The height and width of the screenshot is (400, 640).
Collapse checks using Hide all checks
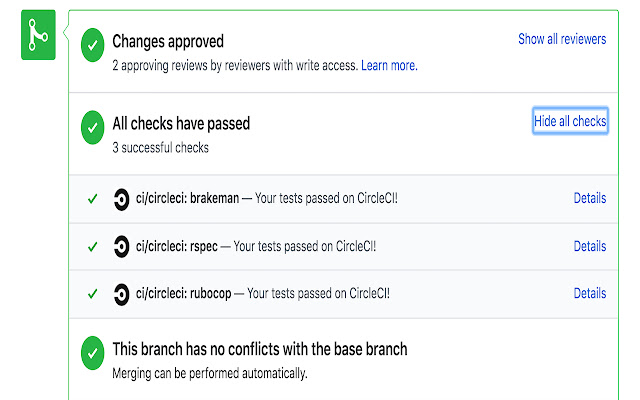[570, 122]
